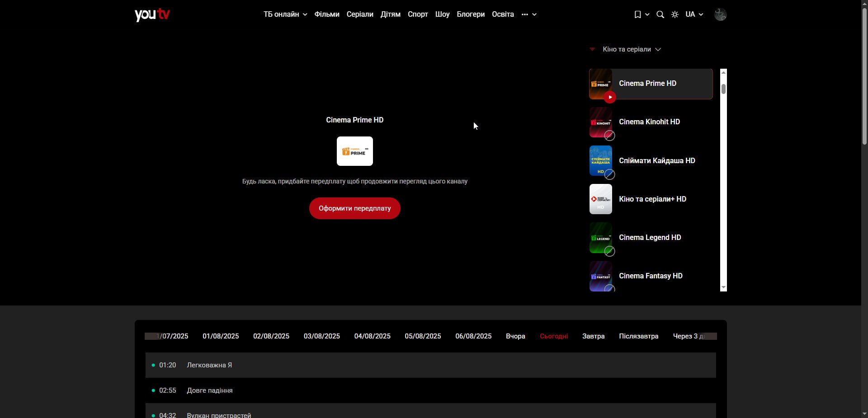Image resolution: width=868 pixels, height=418 pixels.
Task: Switch schedule to Завтра
Action: coord(593,336)
